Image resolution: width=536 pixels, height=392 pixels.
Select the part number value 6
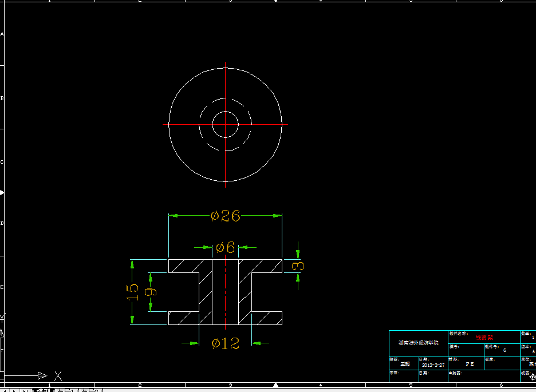pyautogui.click(x=505, y=350)
